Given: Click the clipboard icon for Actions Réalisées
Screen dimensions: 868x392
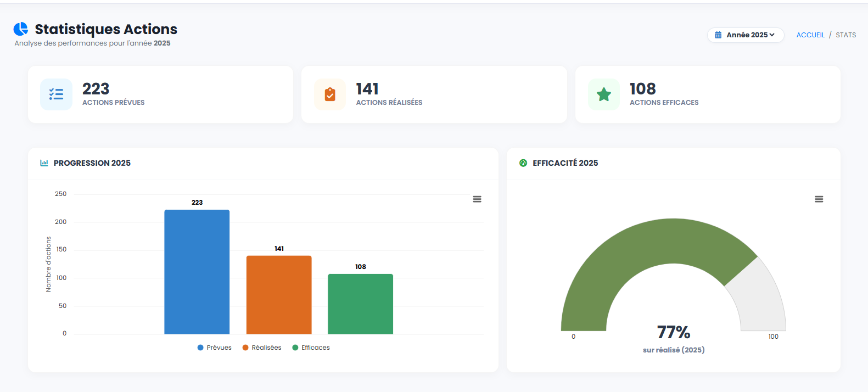Looking at the screenshot, I should point(330,94).
